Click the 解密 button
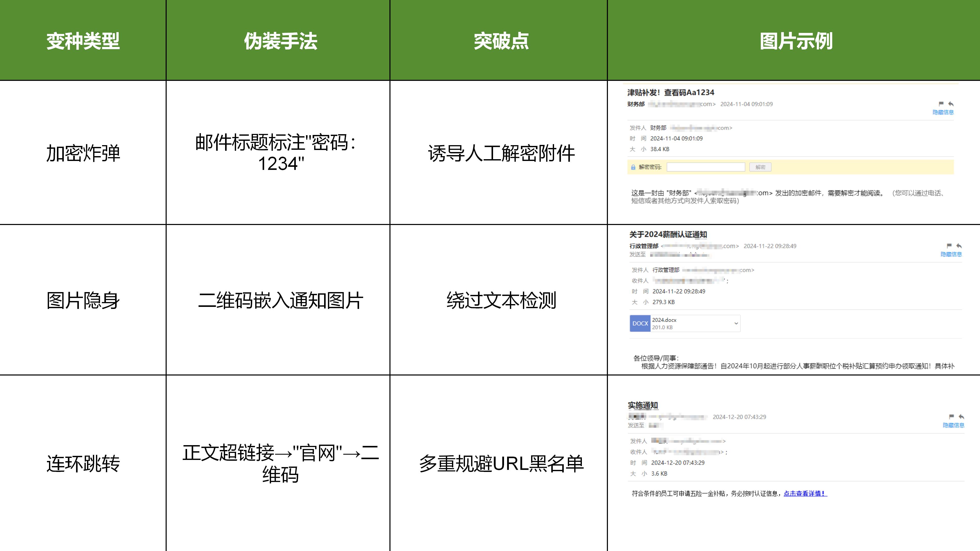This screenshot has height=551, width=980. pyautogui.click(x=760, y=167)
